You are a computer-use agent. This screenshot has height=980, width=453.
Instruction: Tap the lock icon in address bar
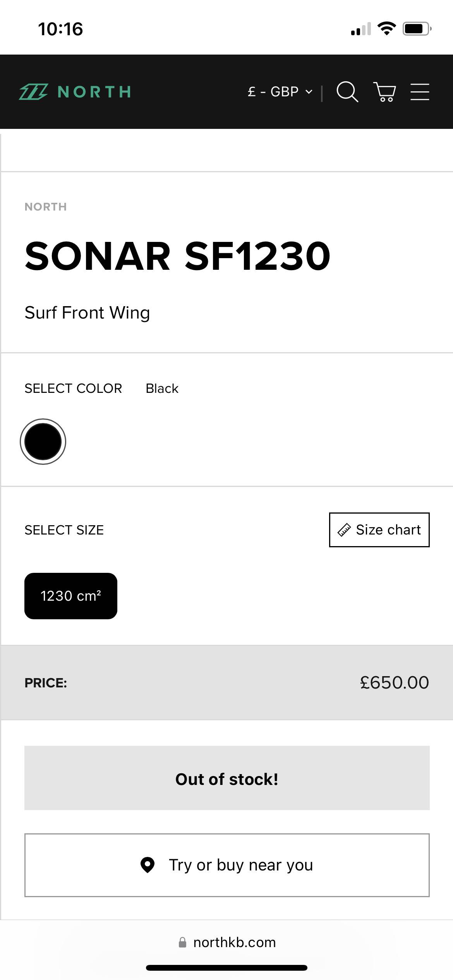coord(182,942)
